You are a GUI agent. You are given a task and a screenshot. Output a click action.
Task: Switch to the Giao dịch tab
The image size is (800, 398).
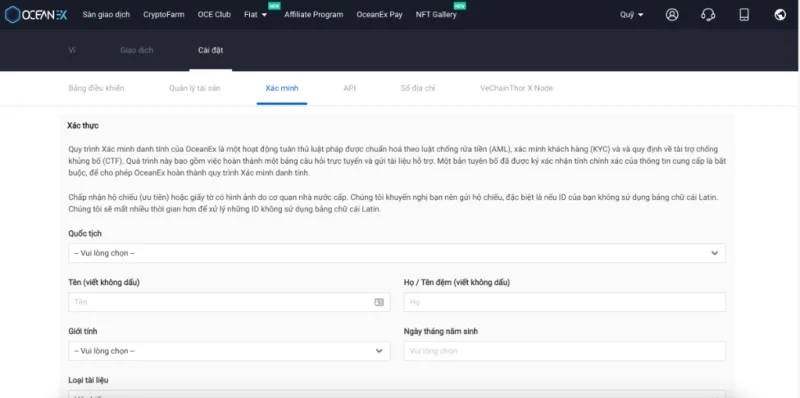pos(137,50)
